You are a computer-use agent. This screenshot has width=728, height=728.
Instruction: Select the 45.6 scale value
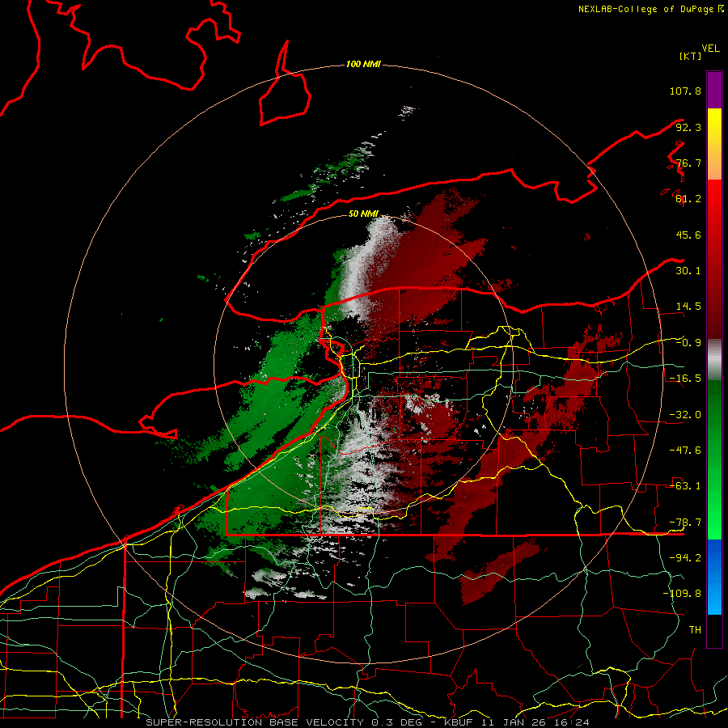pyautogui.click(x=688, y=235)
